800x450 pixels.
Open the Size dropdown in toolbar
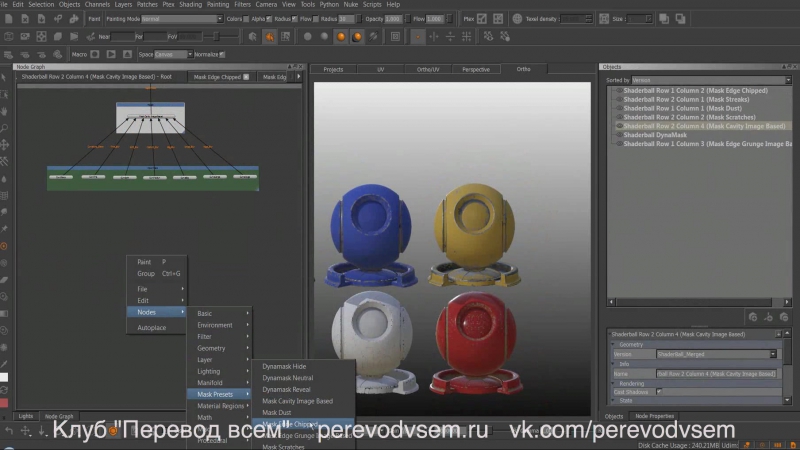[639, 19]
